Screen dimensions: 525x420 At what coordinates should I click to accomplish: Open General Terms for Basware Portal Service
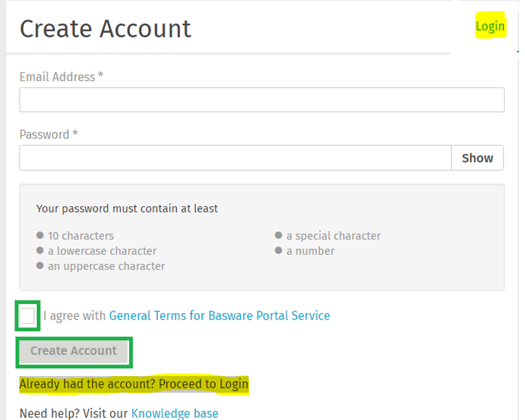[219, 316]
